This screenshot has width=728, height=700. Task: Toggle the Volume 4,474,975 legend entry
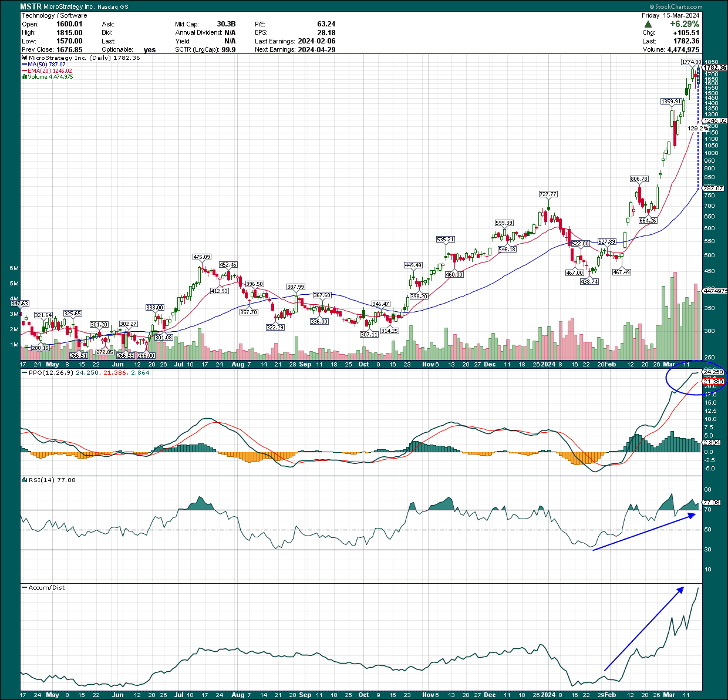pyautogui.click(x=50, y=76)
